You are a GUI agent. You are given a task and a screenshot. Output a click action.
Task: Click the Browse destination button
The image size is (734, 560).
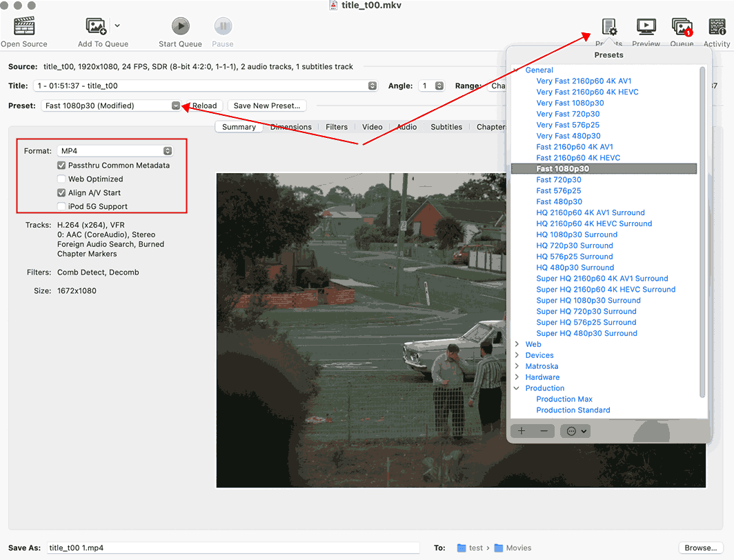coord(701,548)
